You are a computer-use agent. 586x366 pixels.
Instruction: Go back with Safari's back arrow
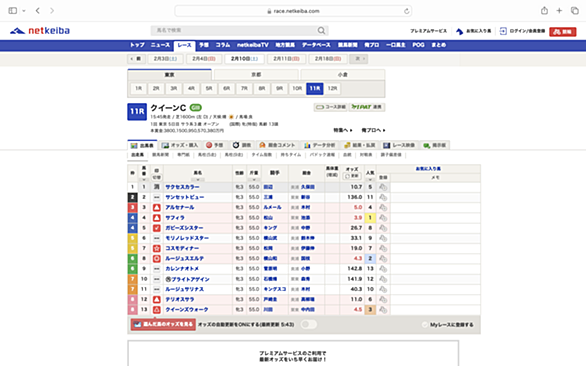[x=38, y=10]
